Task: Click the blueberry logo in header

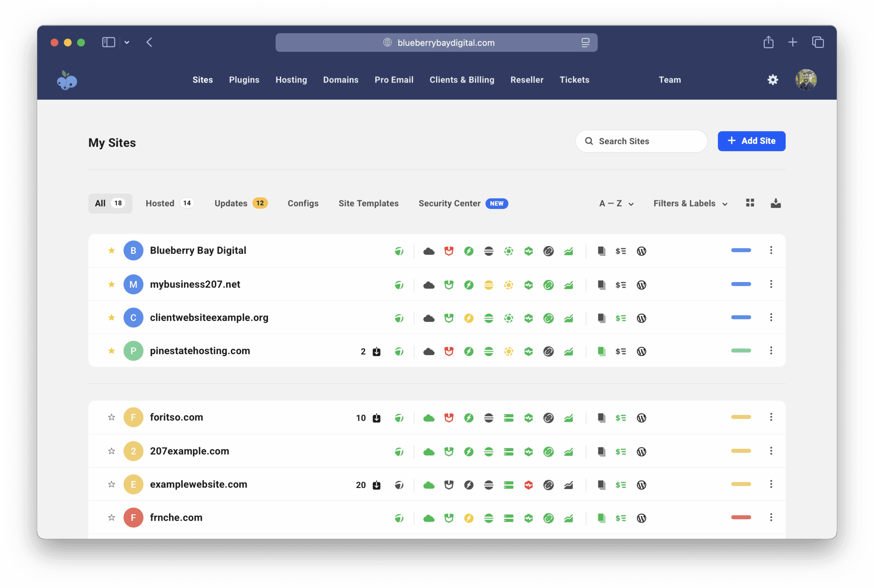Action: coord(67,80)
